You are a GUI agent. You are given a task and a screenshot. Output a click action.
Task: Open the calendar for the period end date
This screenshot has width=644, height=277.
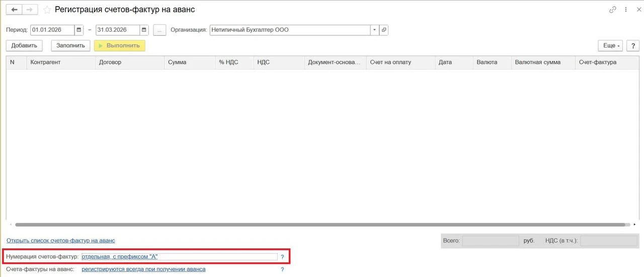pos(144,30)
